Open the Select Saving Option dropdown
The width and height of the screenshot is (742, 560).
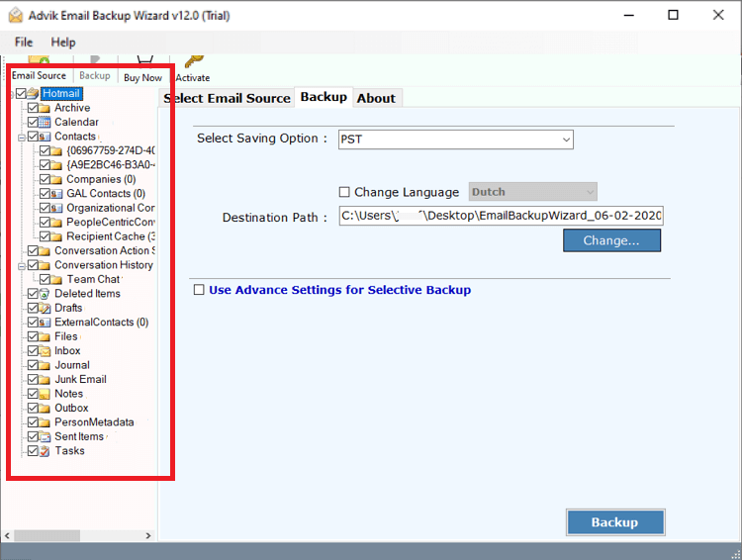[x=455, y=140]
